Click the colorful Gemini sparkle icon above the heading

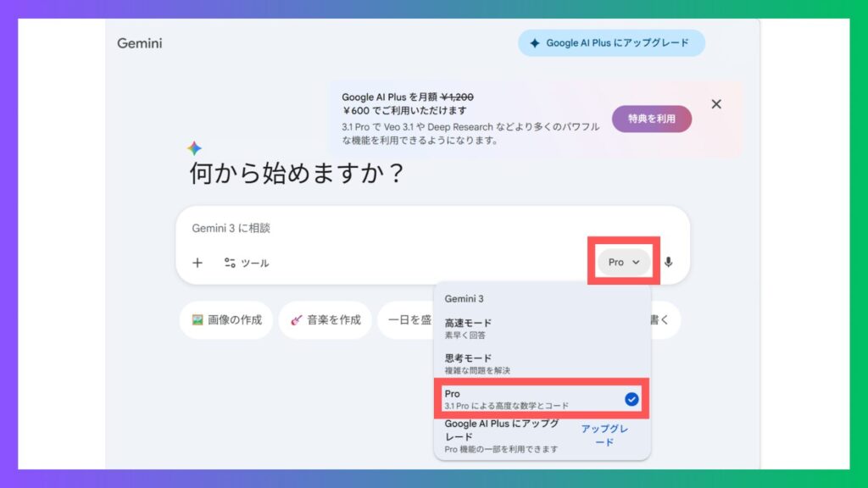pos(194,148)
